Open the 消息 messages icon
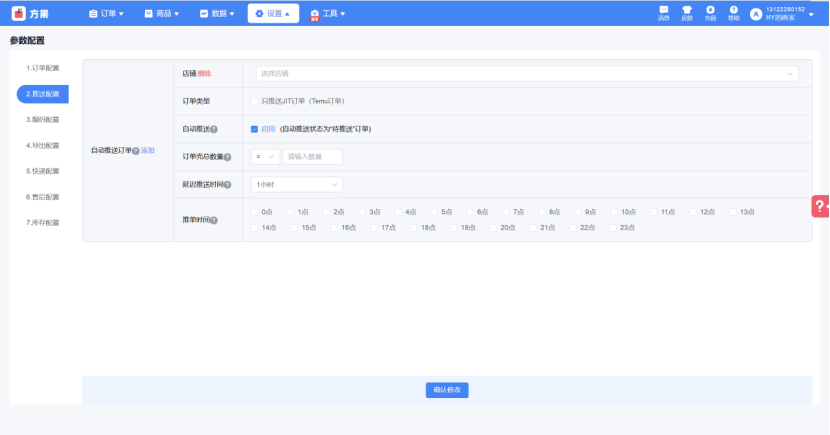Screen dimensions: 830x435 663,11
